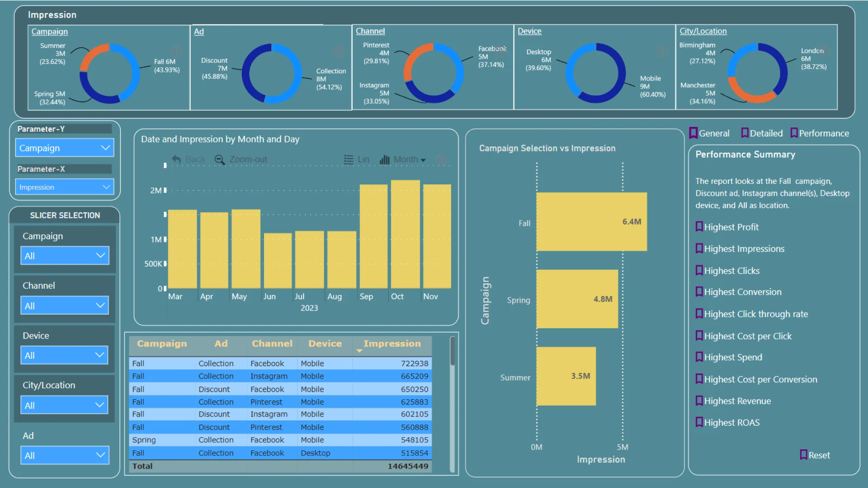Viewport: 868px width, 488px height.
Task: Click the Campaign donut chart title link
Action: [x=49, y=32]
